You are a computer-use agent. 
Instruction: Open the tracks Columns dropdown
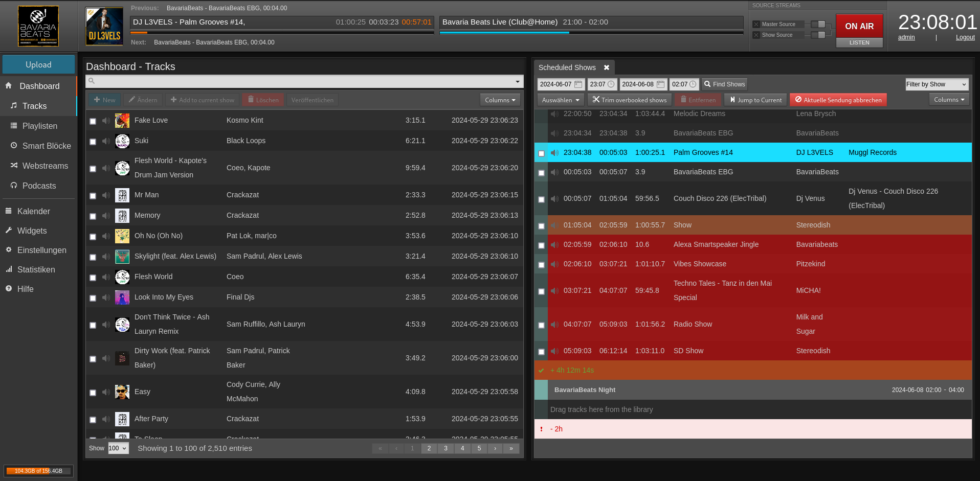(x=500, y=100)
